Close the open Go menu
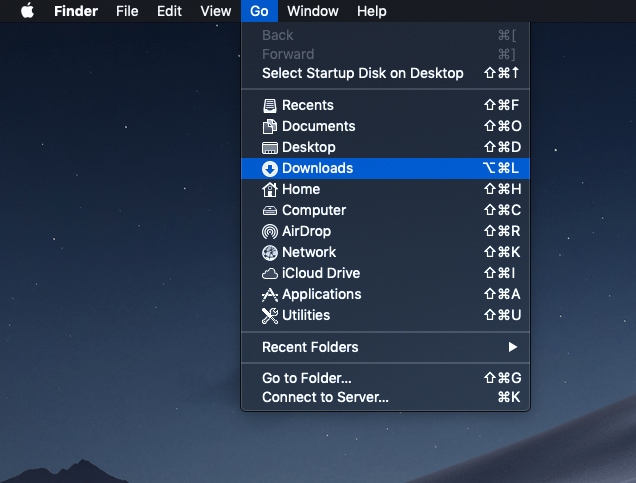The height and width of the screenshot is (483, 636). (259, 11)
